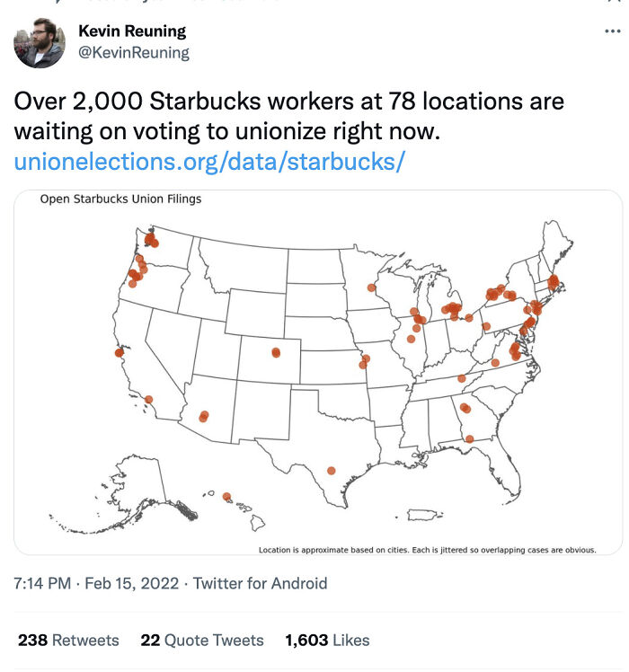
Task: View the 1,603 Likes list
Action: 327,640
